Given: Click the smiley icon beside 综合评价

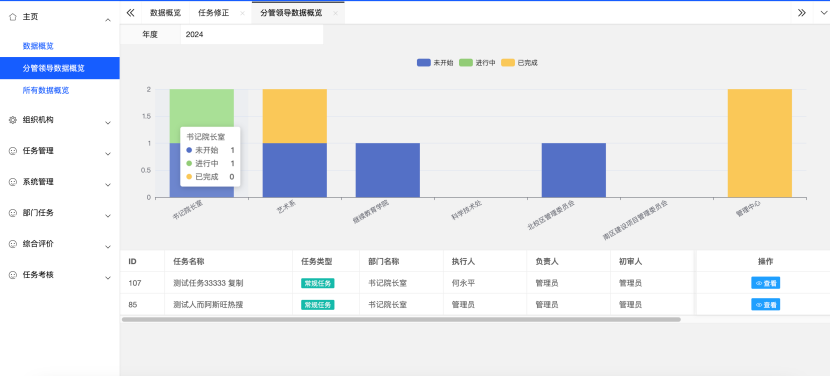Looking at the screenshot, I should tap(13, 244).
